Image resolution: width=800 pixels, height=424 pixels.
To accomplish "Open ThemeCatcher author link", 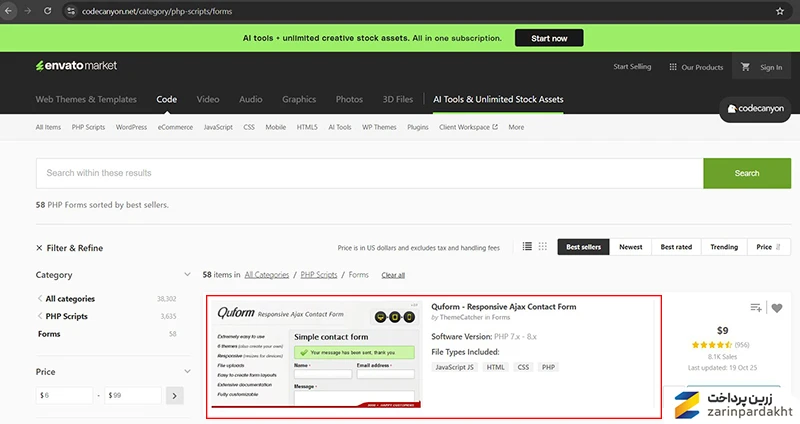I will [x=461, y=317].
